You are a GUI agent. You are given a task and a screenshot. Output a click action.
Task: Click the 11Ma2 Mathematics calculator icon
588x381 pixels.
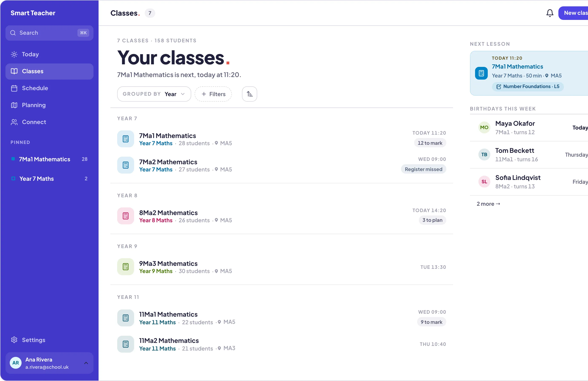click(125, 344)
